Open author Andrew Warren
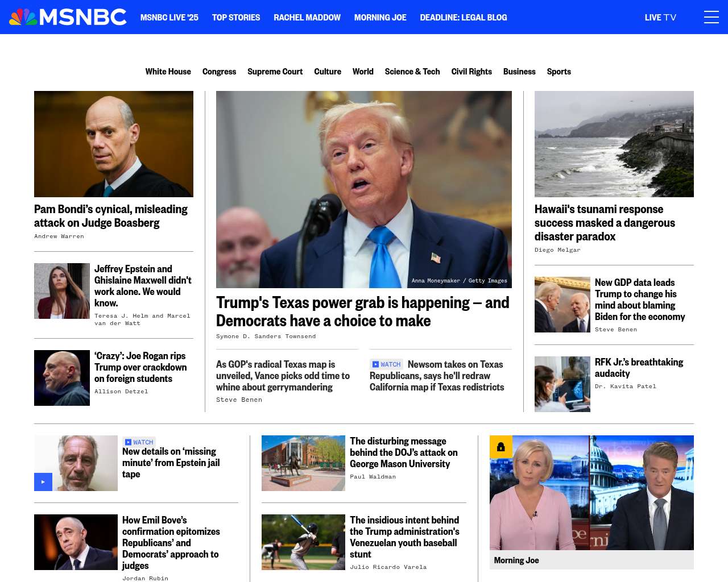 tap(59, 236)
